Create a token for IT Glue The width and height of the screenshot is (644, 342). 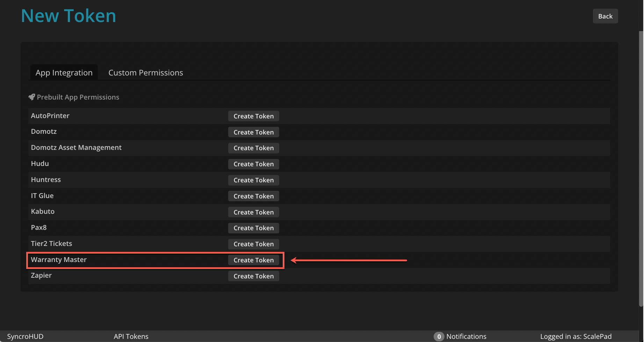pyautogui.click(x=254, y=196)
